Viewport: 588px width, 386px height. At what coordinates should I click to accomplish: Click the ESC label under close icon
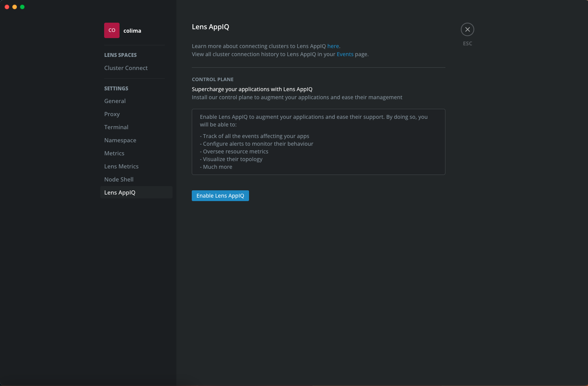click(467, 43)
